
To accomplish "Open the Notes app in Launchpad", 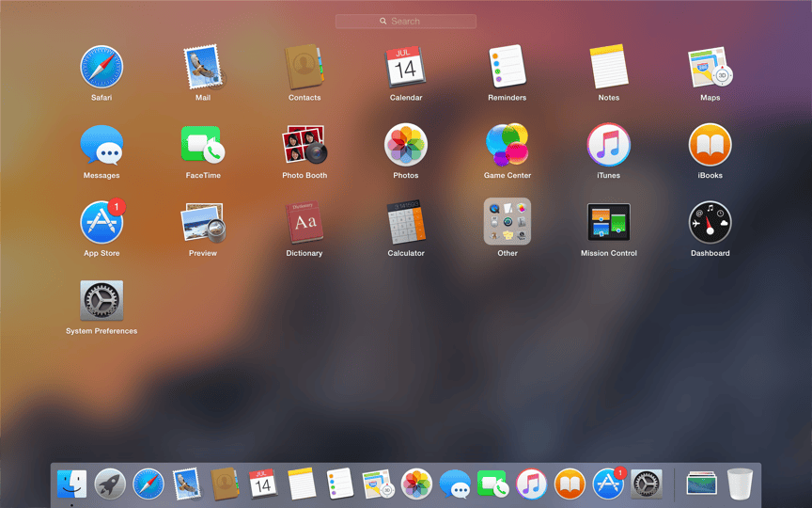I will [x=609, y=67].
